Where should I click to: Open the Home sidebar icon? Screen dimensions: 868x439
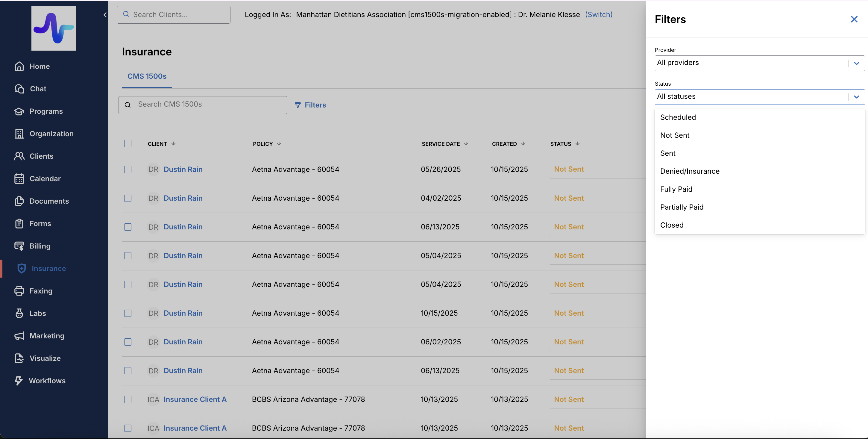pos(19,66)
